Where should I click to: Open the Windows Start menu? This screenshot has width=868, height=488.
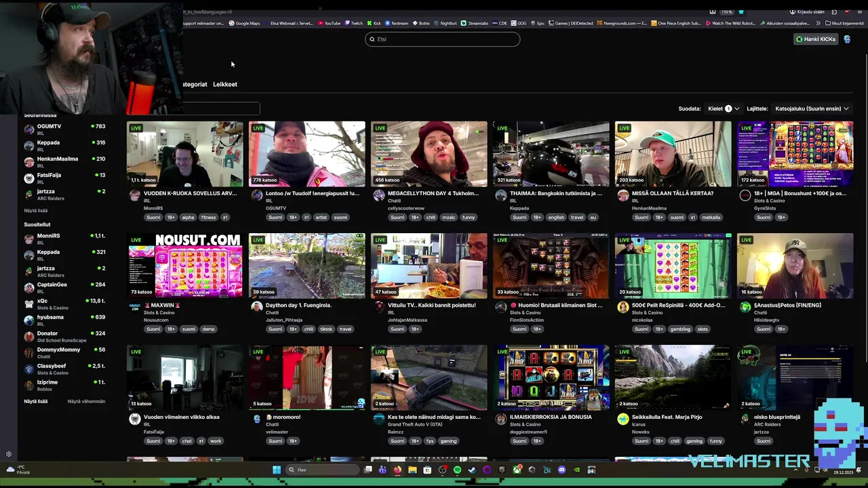(277, 470)
